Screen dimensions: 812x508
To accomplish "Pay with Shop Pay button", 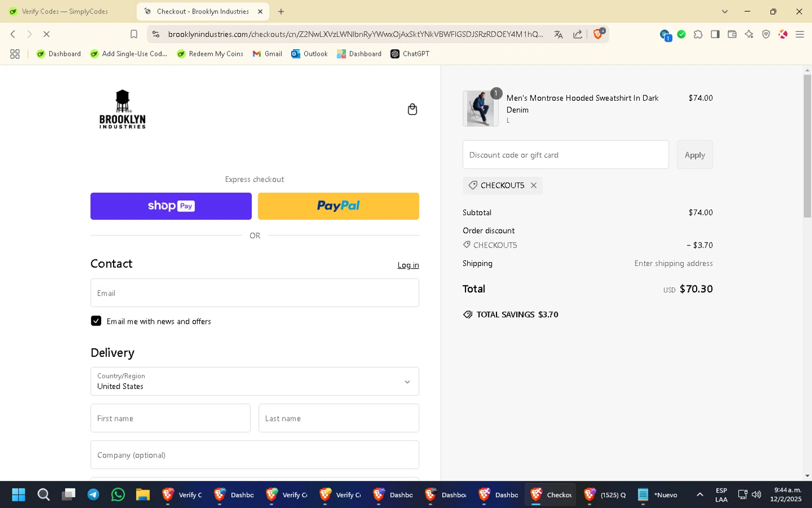I will pyautogui.click(x=171, y=206).
